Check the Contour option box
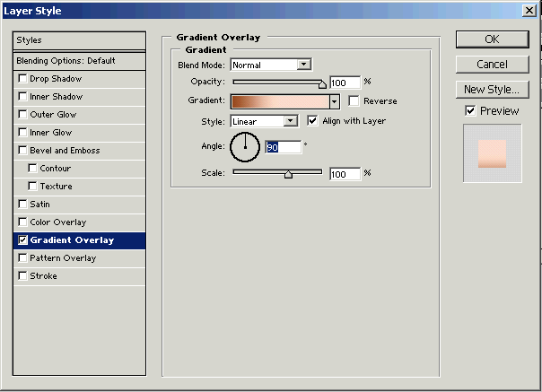542x392 pixels. tap(32, 169)
